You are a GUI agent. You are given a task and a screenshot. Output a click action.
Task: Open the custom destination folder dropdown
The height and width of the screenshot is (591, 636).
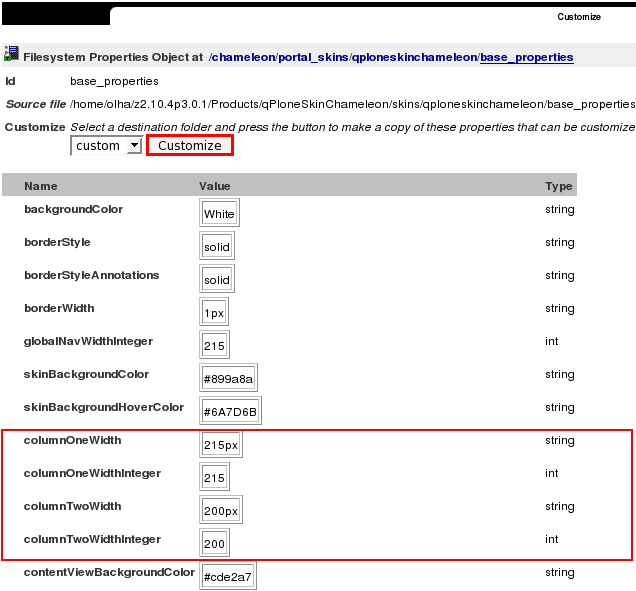107,146
